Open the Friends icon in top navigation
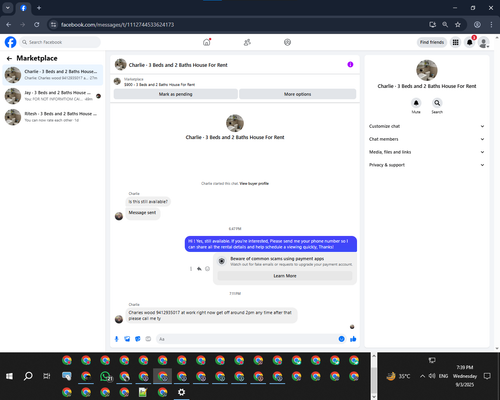 click(247, 42)
